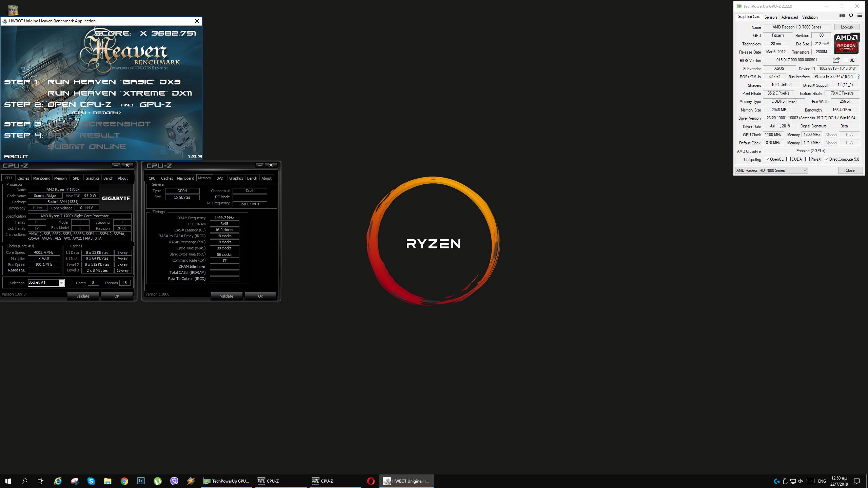Click the desktop icon at top left
The image size is (868, 488).
(x=13, y=10)
